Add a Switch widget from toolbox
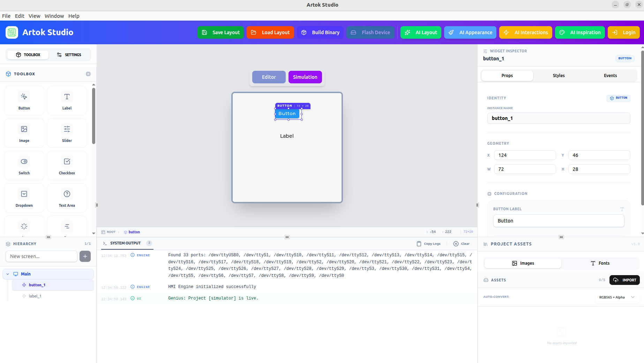Image resolution: width=644 pixels, height=363 pixels. 24,165
